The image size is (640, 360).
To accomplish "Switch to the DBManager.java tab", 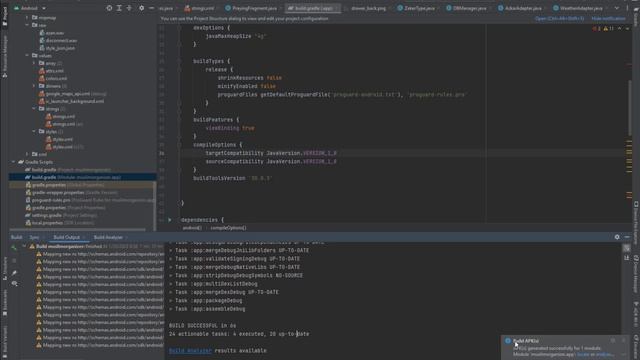I will tap(469, 8).
